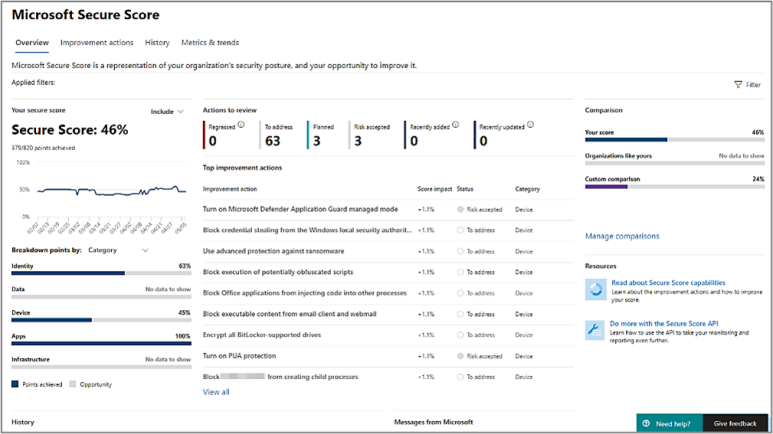Click the info icon beside Recently updated
This screenshot has height=434, width=773.
click(530, 125)
